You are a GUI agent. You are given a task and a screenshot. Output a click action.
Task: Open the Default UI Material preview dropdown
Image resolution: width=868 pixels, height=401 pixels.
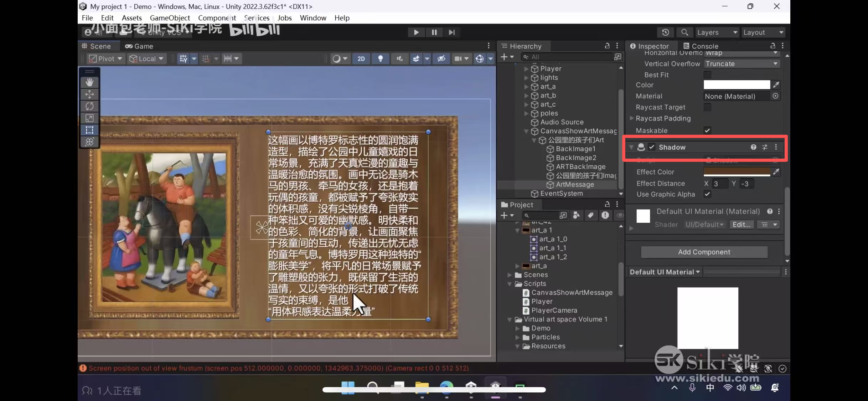coord(665,272)
